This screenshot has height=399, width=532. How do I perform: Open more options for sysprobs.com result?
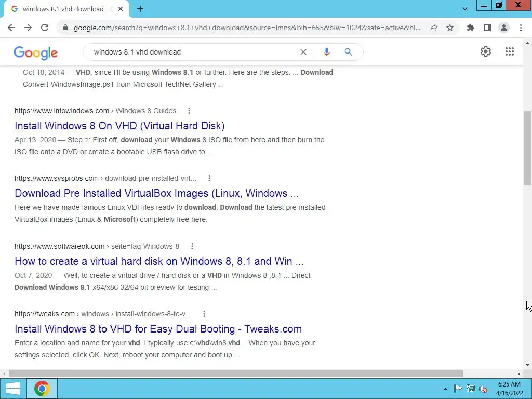click(x=209, y=178)
